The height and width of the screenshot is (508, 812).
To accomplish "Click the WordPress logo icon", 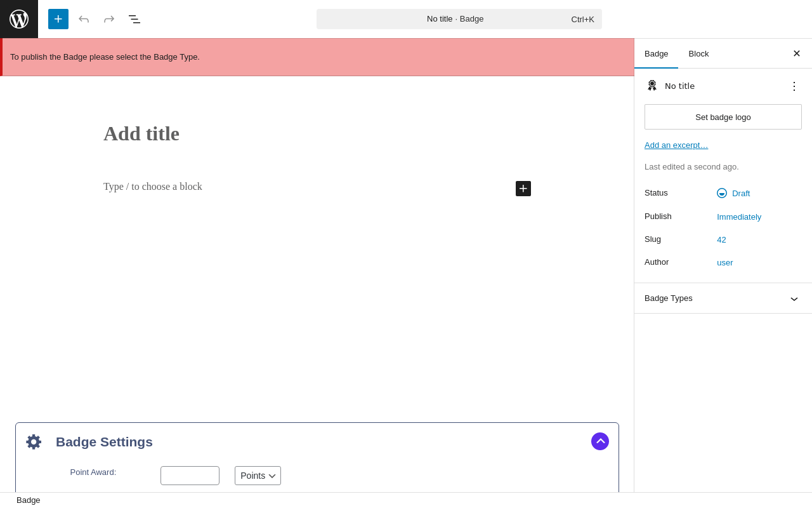I will (x=19, y=19).
